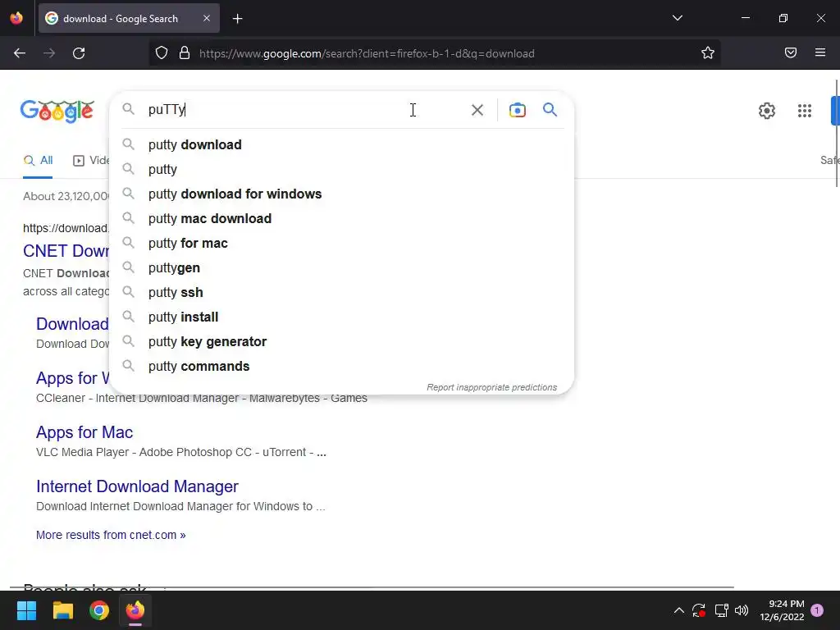The image size is (840, 630).
Task: Choose the plain 'putty' suggestion
Action: tap(342, 169)
